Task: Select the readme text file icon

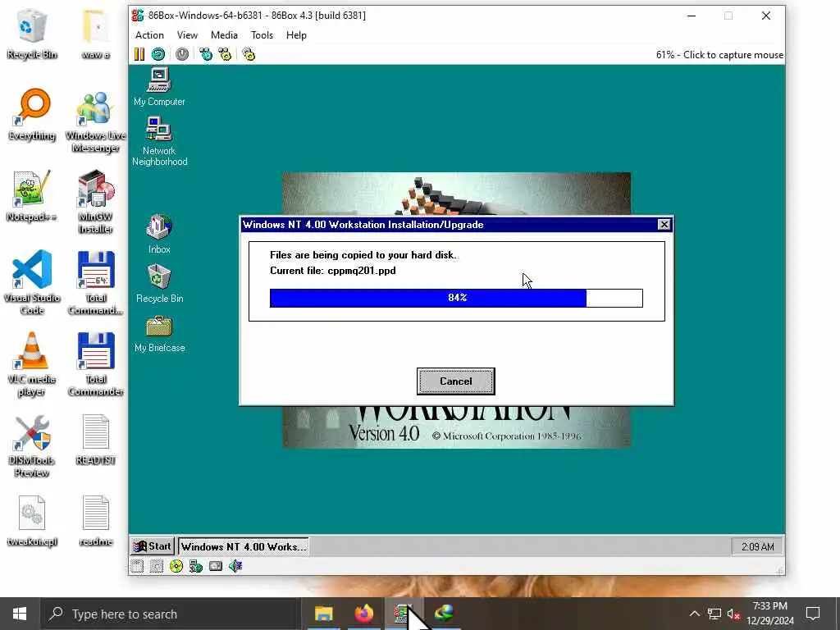Action: pos(95,521)
